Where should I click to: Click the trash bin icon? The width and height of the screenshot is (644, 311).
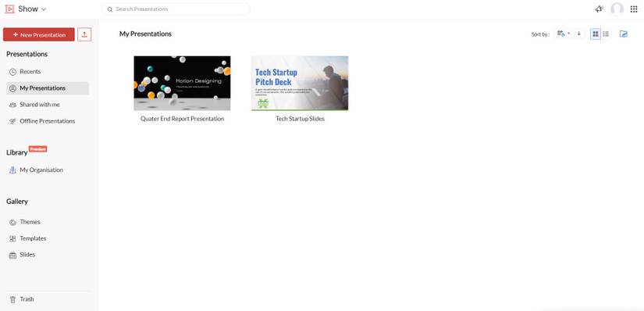coord(12,299)
